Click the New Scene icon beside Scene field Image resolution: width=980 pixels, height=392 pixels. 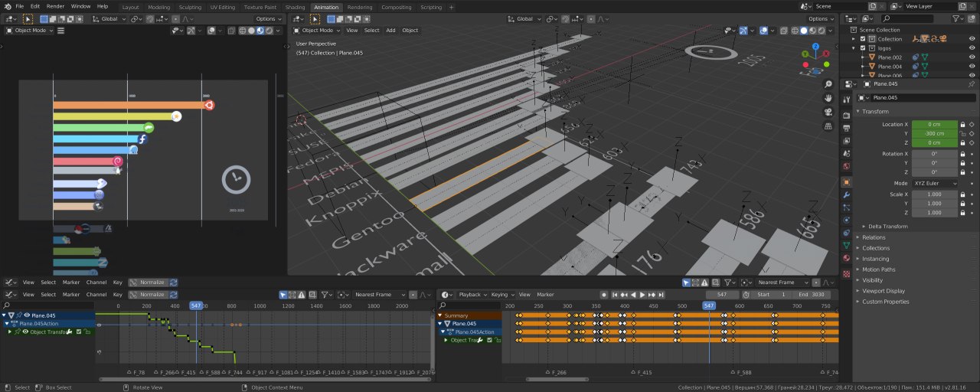pos(872,6)
